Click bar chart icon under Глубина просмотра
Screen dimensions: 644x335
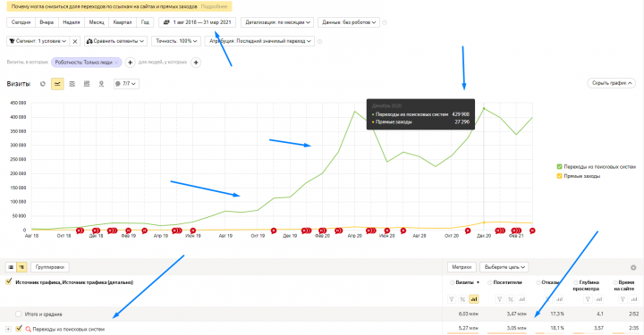point(598,299)
